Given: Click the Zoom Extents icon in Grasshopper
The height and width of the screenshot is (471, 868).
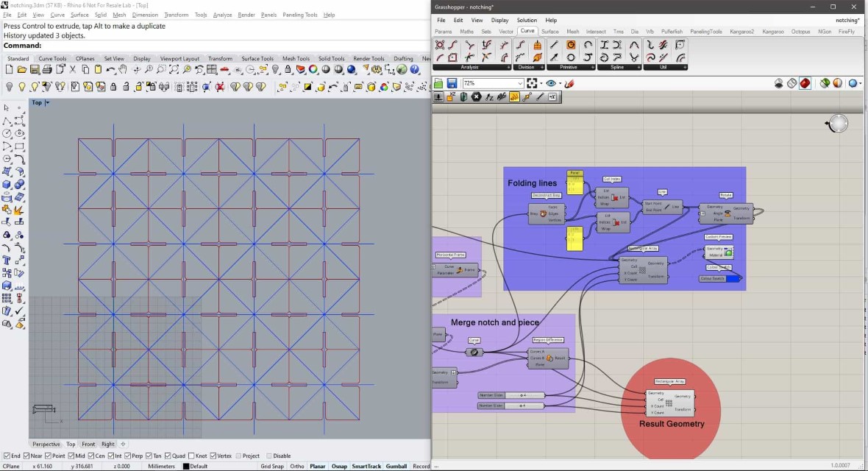Looking at the screenshot, I should coord(532,83).
